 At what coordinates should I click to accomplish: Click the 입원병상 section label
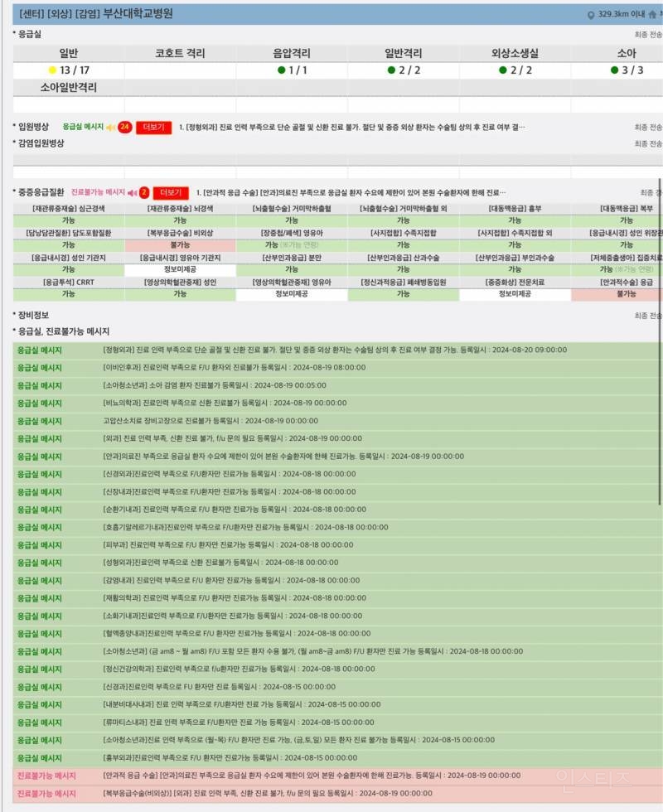pyautogui.click(x=34, y=127)
